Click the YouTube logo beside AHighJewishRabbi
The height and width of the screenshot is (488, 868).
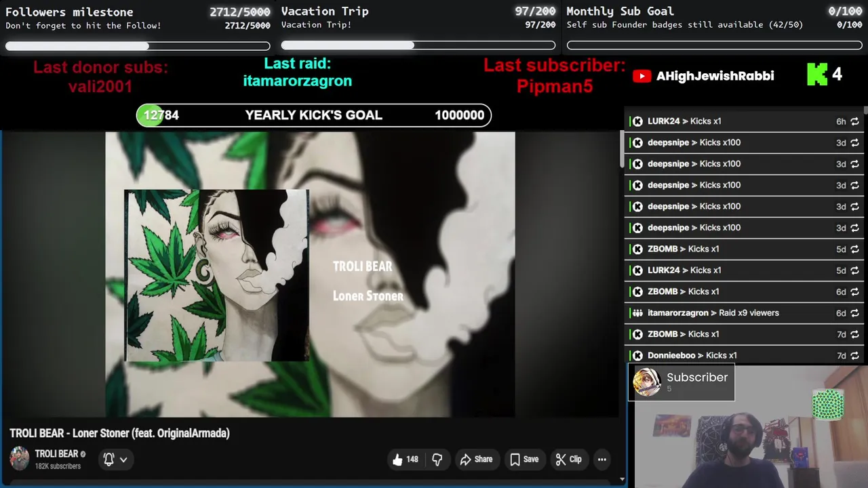point(642,76)
